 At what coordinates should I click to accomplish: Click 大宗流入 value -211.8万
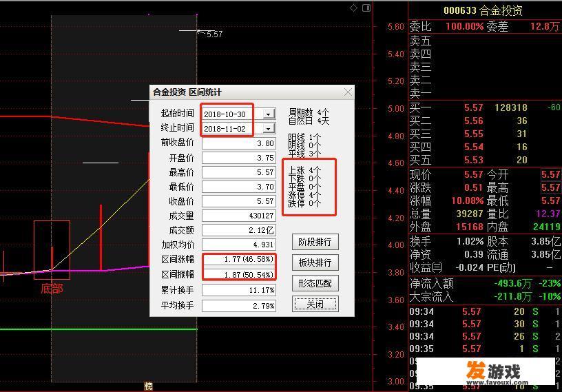513,297
